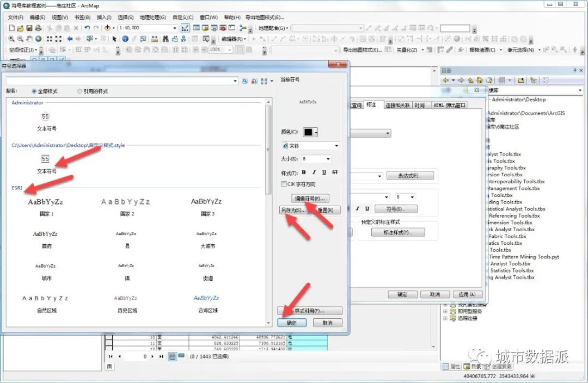588x383 pixels.
Task: Open the 大小 size dropdown
Action: tap(328, 159)
